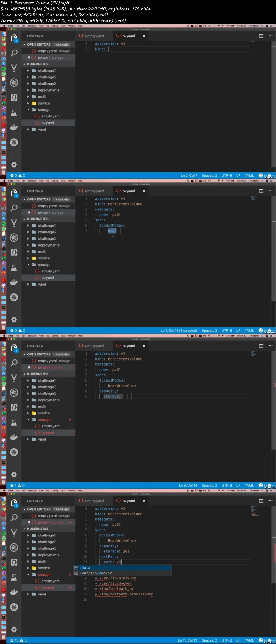Open Kubernetes helm view in Ln 11 frame
276x644 pixels.
14,607
